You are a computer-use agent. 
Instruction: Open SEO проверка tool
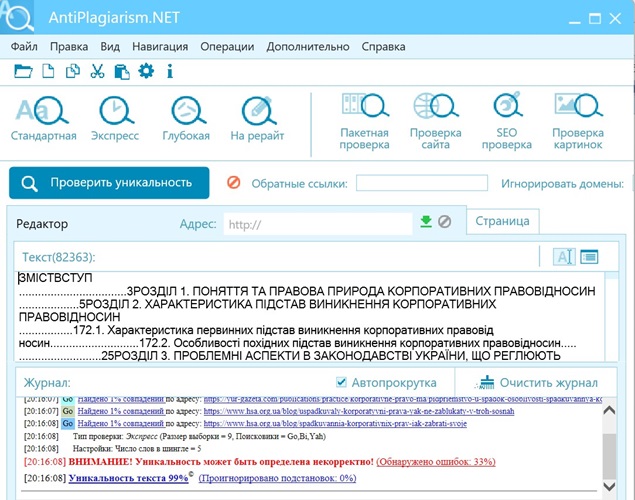point(507,121)
